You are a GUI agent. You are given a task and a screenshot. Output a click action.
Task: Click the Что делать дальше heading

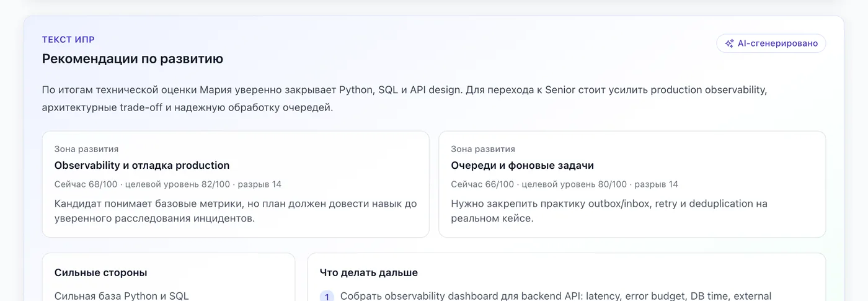tap(369, 272)
